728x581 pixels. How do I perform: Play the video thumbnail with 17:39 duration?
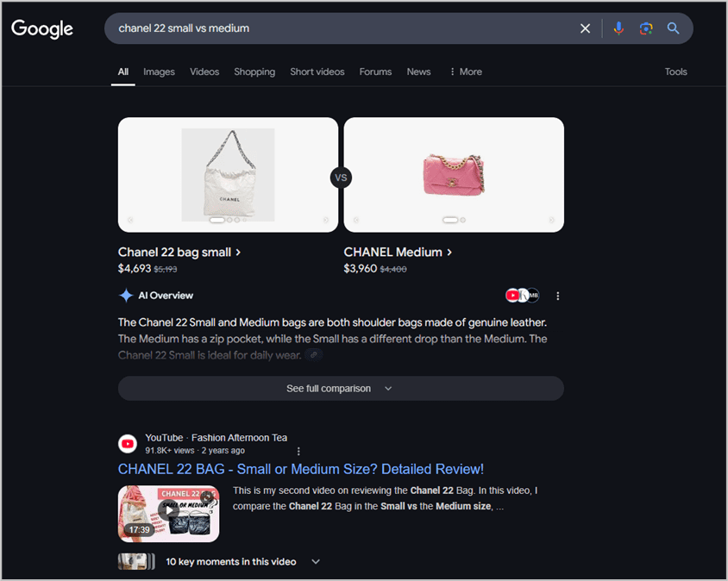tap(168, 514)
